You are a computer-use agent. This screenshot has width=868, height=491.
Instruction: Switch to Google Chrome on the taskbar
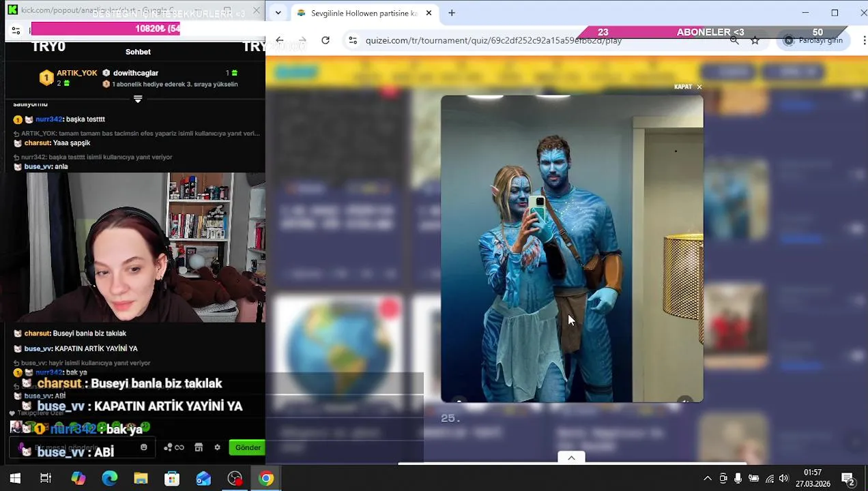click(266, 479)
